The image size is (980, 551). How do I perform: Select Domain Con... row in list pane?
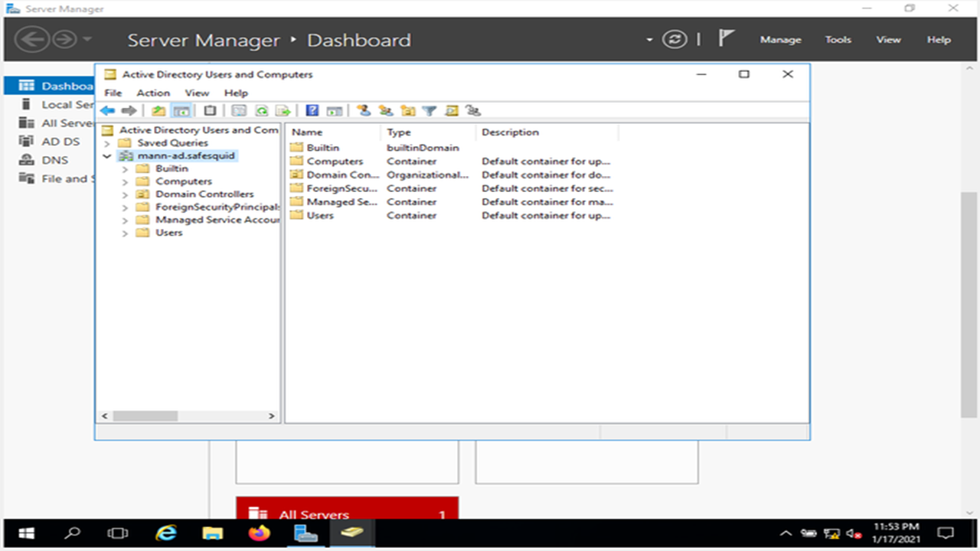click(x=452, y=174)
